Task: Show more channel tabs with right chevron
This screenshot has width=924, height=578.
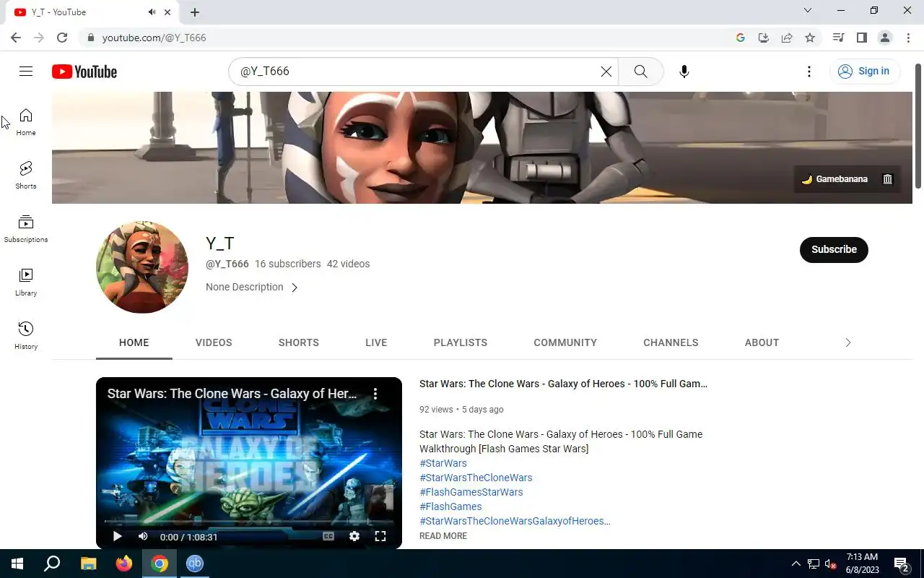Action: coord(848,342)
